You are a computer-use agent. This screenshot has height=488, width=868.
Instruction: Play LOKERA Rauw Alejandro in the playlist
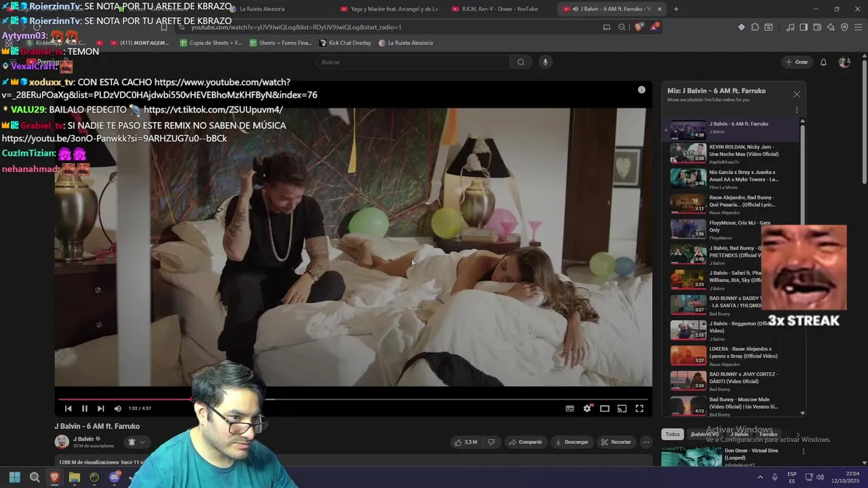731,356
